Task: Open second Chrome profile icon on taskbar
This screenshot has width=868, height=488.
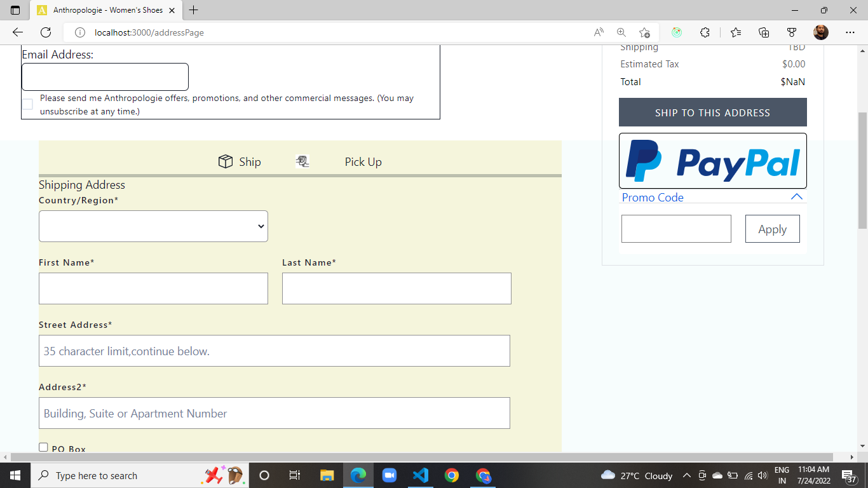Action: [x=484, y=475]
